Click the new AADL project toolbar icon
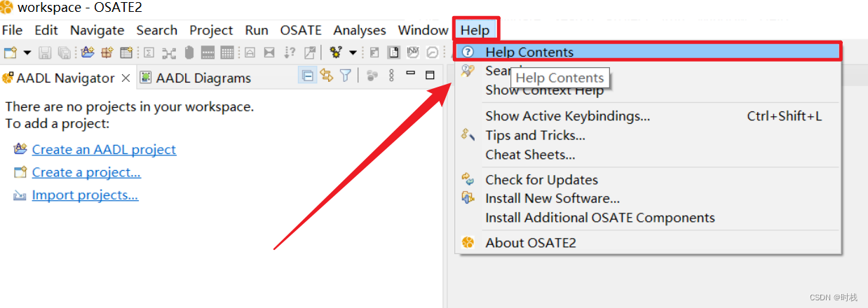 (88, 52)
